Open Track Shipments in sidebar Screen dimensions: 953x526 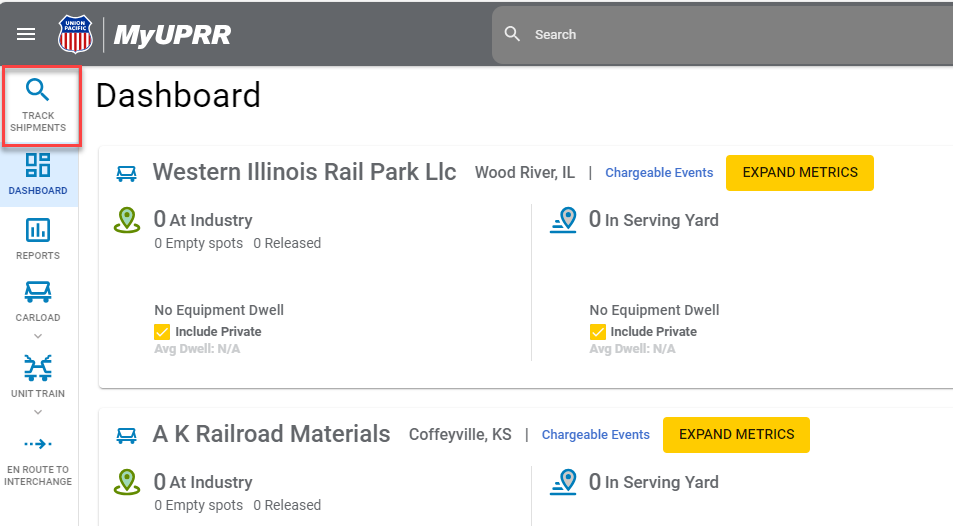(x=38, y=106)
